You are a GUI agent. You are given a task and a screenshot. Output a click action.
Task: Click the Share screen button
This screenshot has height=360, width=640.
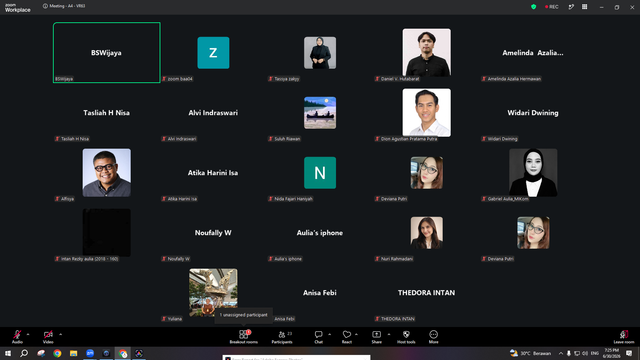[x=376, y=337]
